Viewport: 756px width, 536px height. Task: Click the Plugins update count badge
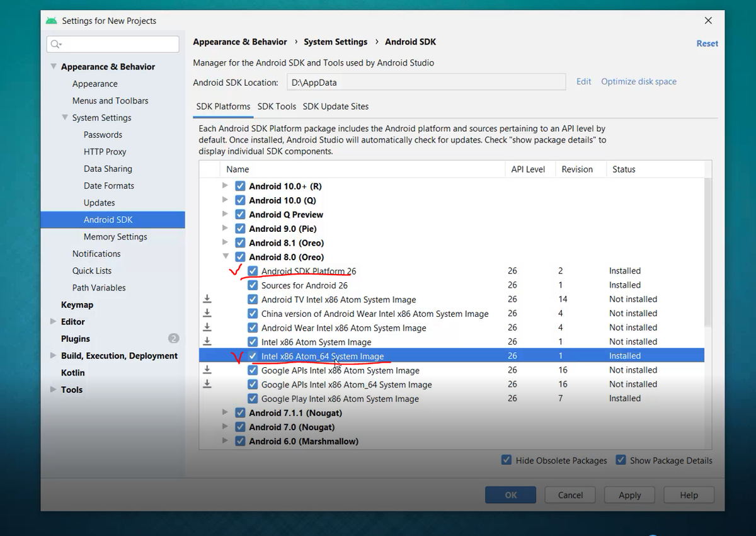point(174,338)
